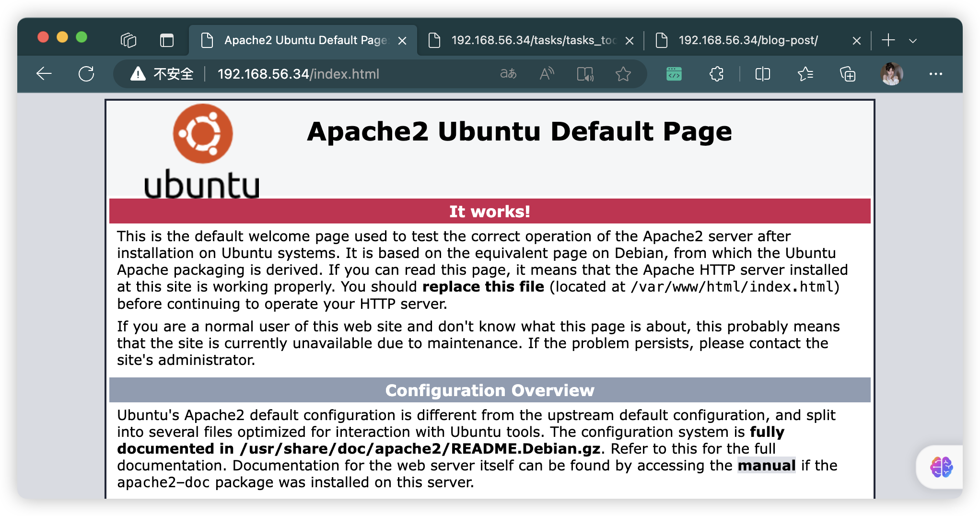Click the '/var/www/html/index.html' path text

(732, 287)
